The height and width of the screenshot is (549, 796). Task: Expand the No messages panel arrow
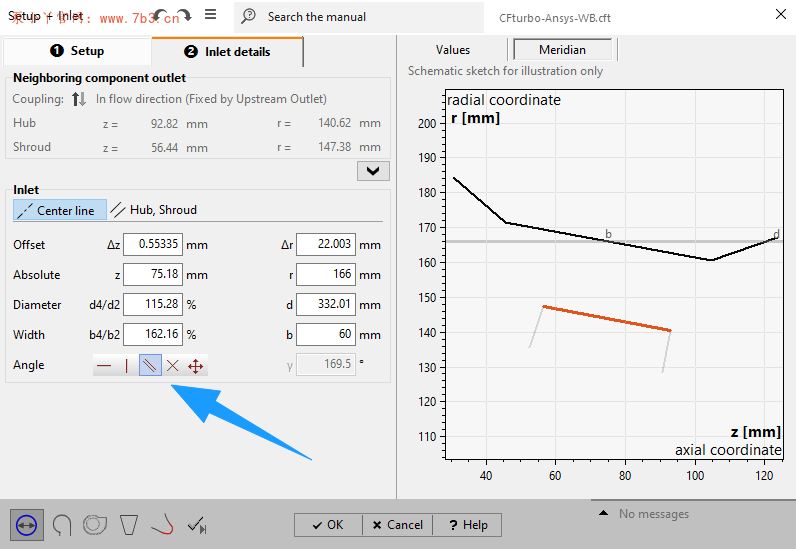tap(603, 513)
